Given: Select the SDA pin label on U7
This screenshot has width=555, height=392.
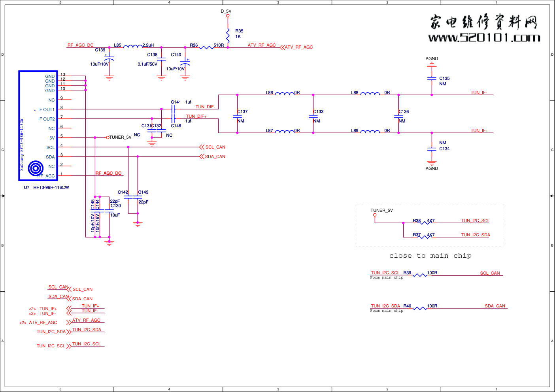Looking at the screenshot, I should (50, 157).
